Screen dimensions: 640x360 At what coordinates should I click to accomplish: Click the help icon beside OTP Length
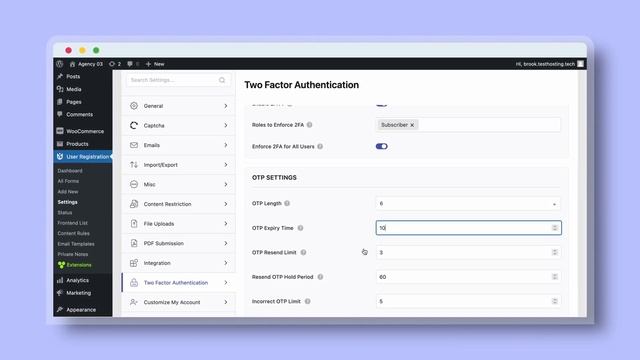[287, 203]
